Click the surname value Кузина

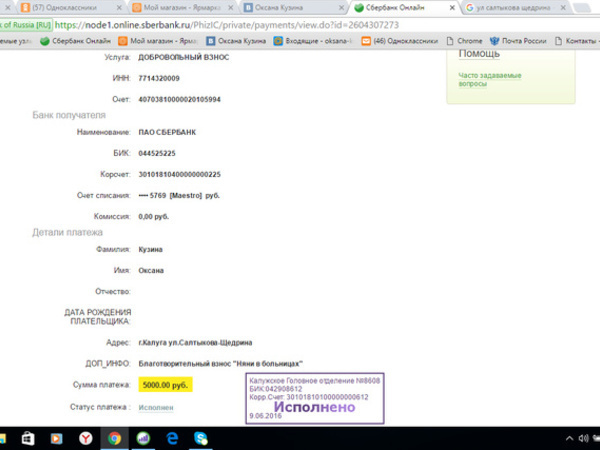[150, 249]
